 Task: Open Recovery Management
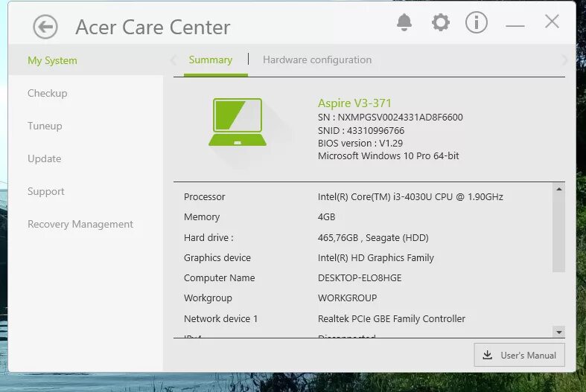tap(80, 224)
